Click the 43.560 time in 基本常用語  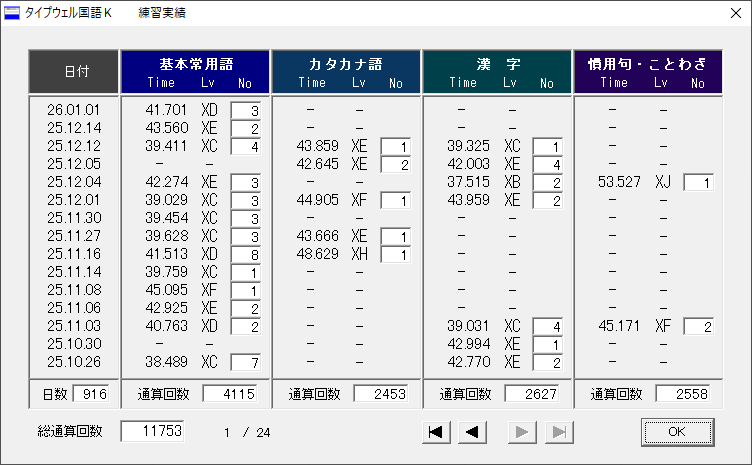(x=166, y=128)
